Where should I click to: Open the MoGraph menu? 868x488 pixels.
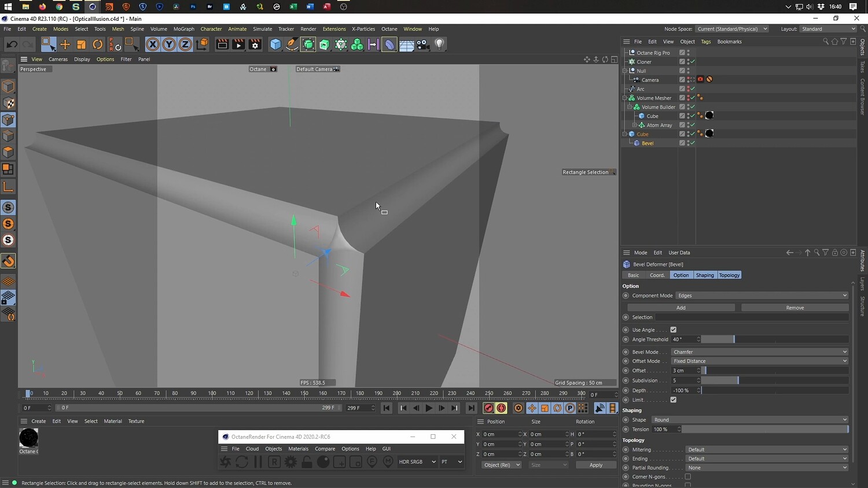[x=184, y=29]
